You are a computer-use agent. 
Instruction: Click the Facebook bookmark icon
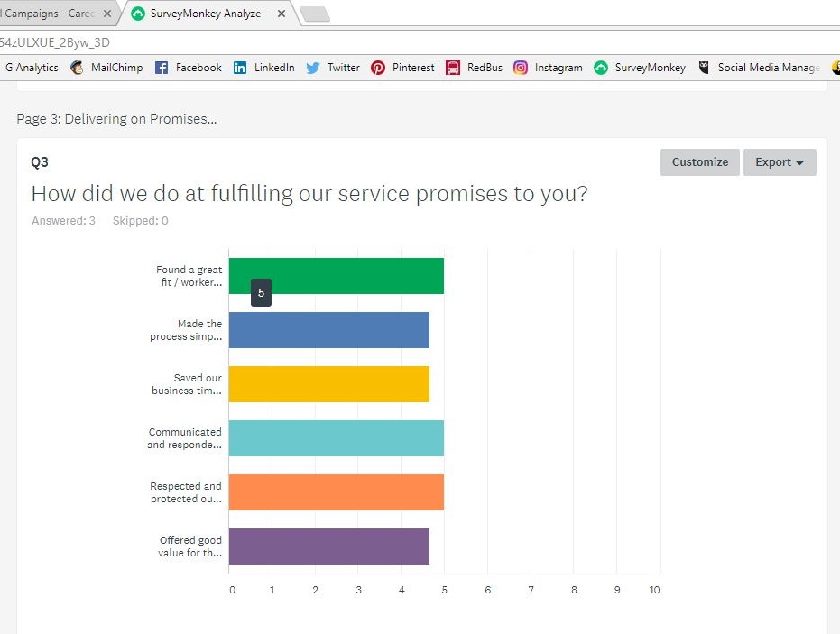[162, 68]
